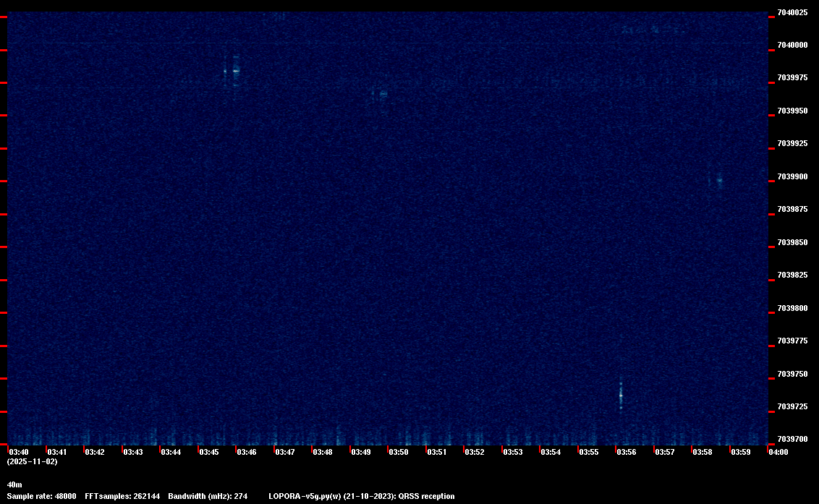Click the 40m band label
This screenshot has height=504, width=819.
point(14,484)
